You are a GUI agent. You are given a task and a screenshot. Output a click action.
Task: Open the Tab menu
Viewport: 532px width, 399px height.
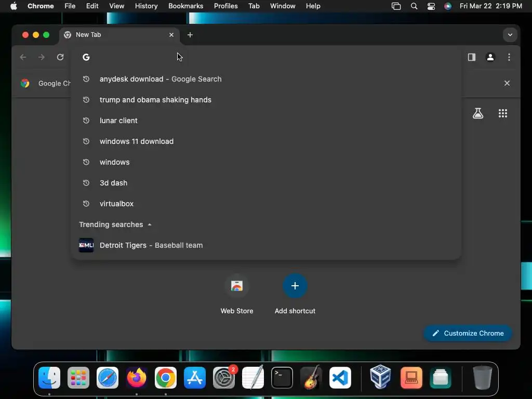[254, 6]
